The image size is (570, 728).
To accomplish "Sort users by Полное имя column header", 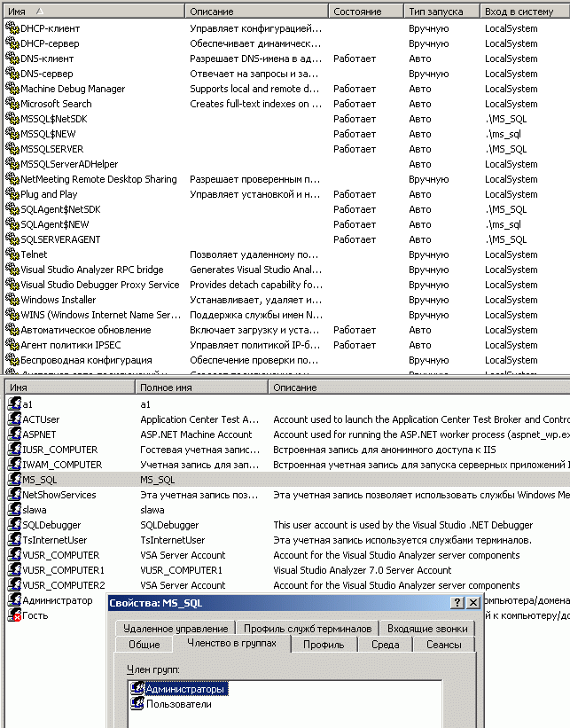I will pyautogui.click(x=201, y=387).
